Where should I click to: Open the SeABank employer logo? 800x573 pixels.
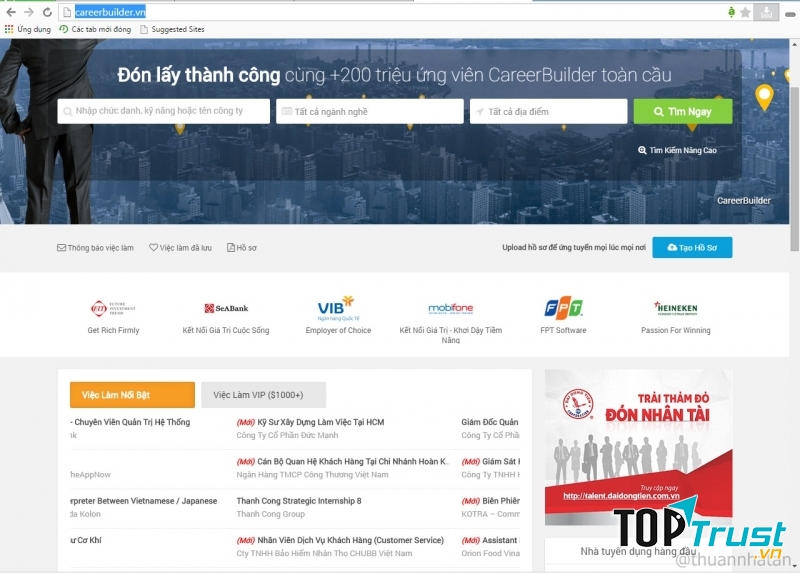[x=226, y=308]
